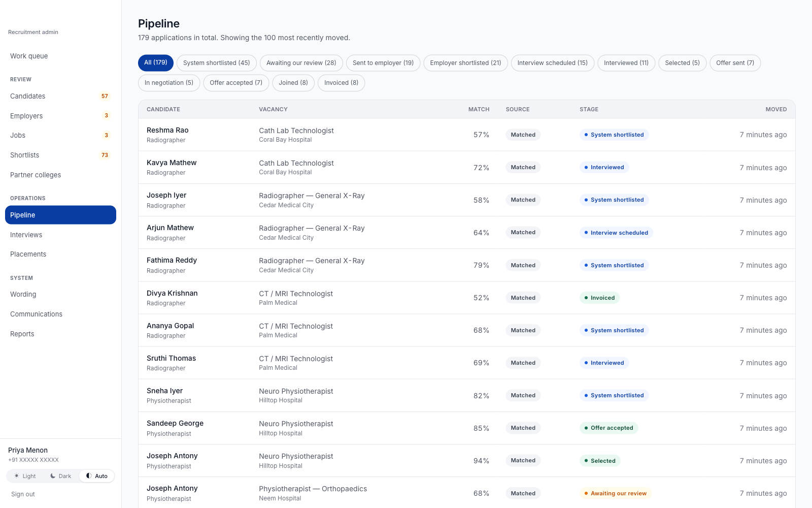
Task: Click the MOVED column header
Action: (776, 109)
